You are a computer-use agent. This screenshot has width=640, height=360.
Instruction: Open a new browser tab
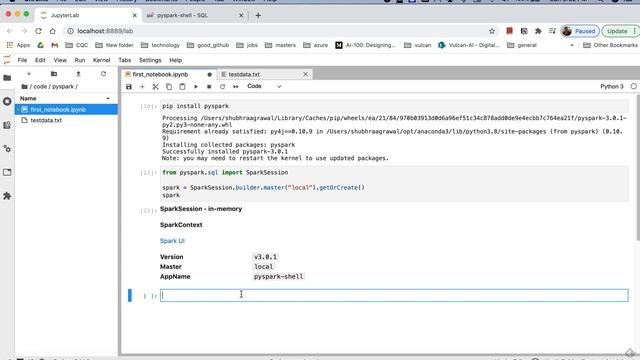pos(258,15)
